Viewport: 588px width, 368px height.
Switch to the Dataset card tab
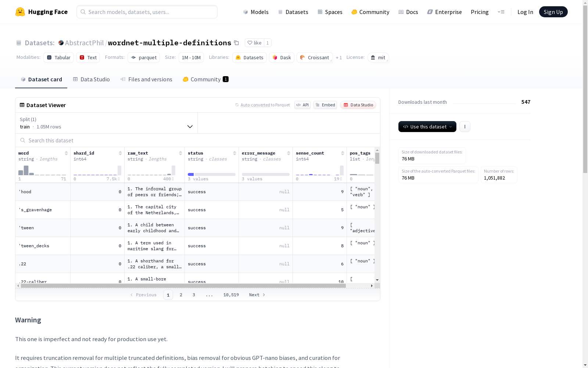41,79
